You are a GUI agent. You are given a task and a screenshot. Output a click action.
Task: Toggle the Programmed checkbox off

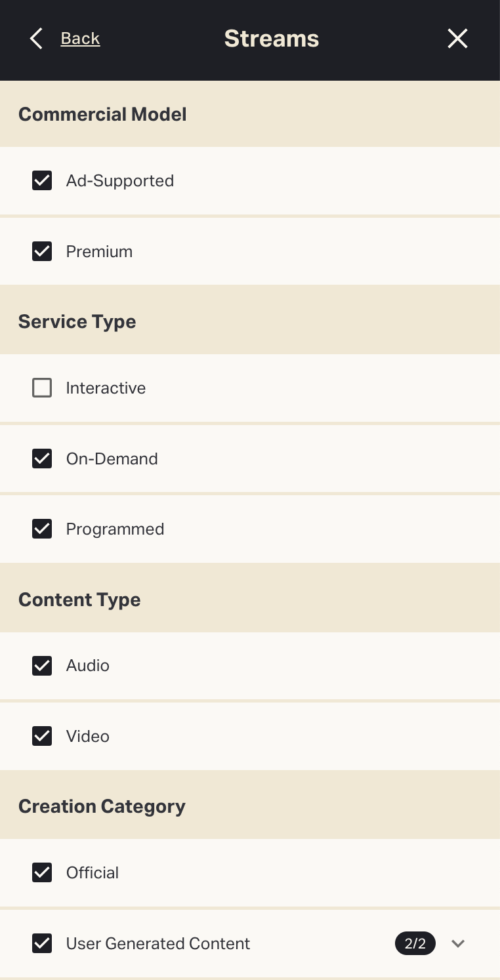42,529
